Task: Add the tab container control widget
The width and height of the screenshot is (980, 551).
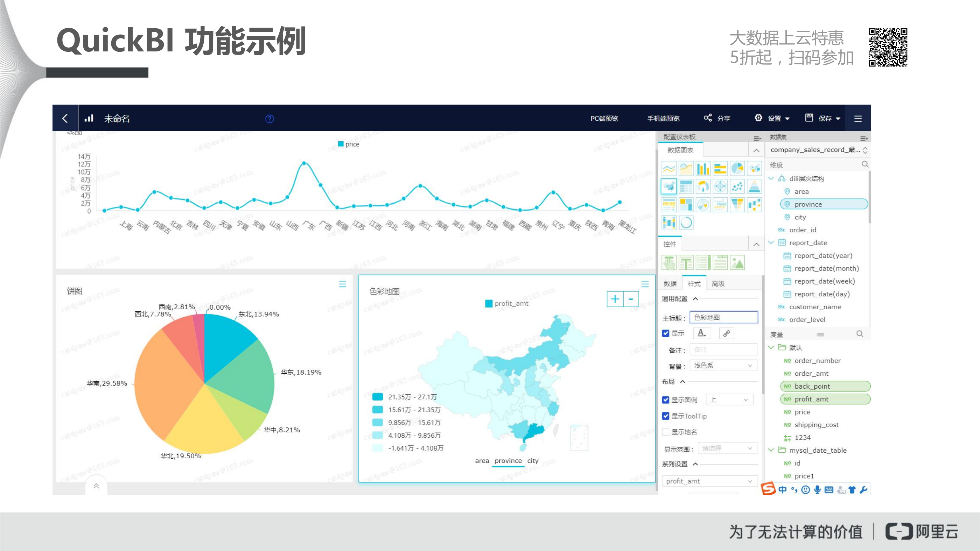Action: pos(720,262)
